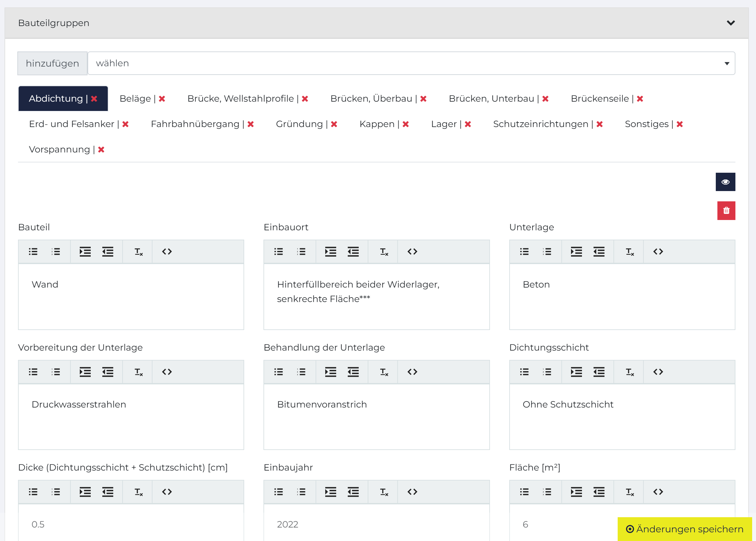Viewport: 756px width, 541px height.
Task: Clear formatting in Bauteil editor
Action: pyautogui.click(x=139, y=252)
